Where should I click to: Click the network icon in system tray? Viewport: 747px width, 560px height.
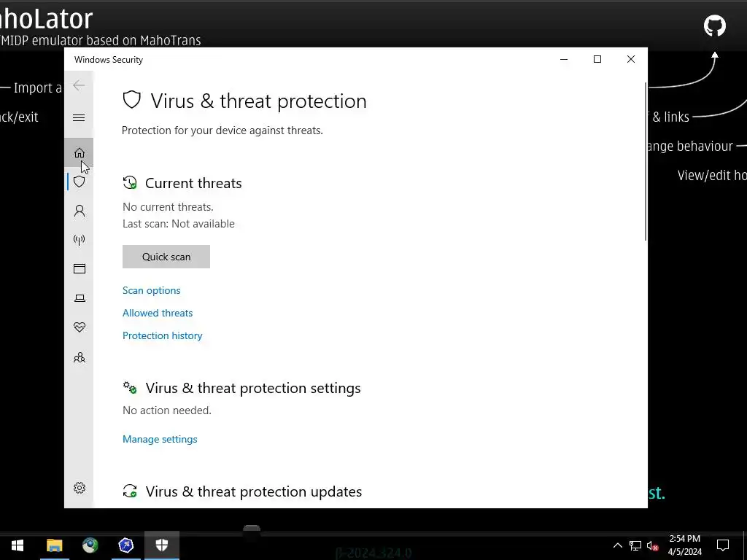click(x=635, y=545)
